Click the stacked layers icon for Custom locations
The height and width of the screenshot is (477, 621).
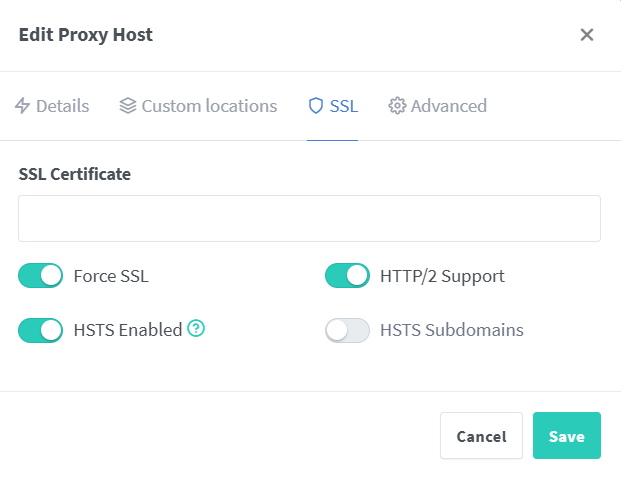coord(127,106)
